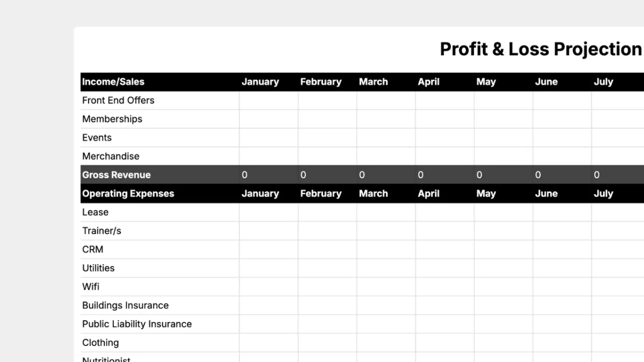Click Public Liability Insurance April cell
Image resolution: width=644 pixels, height=362 pixels.
pos(445,324)
